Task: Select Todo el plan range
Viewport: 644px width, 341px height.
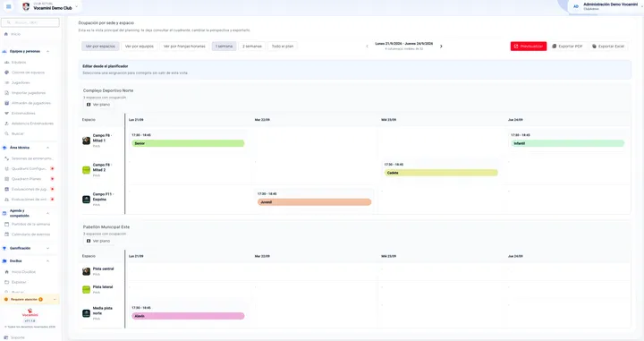Action: pos(283,47)
